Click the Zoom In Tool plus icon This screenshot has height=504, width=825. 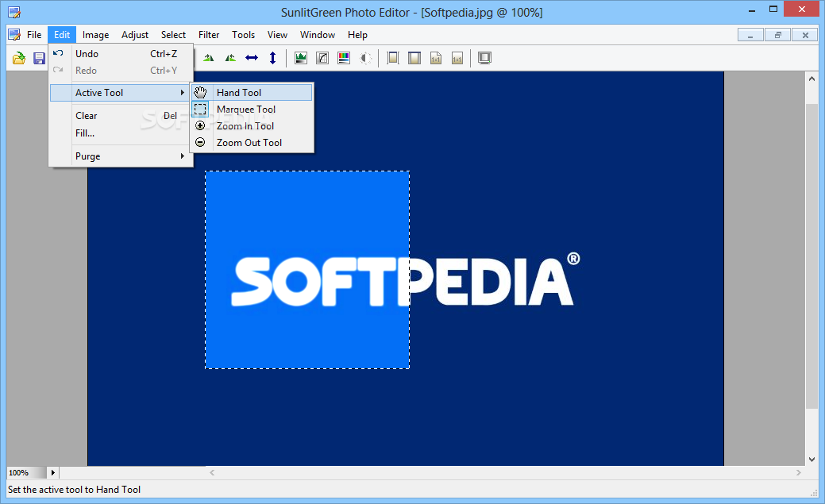coord(200,125)
